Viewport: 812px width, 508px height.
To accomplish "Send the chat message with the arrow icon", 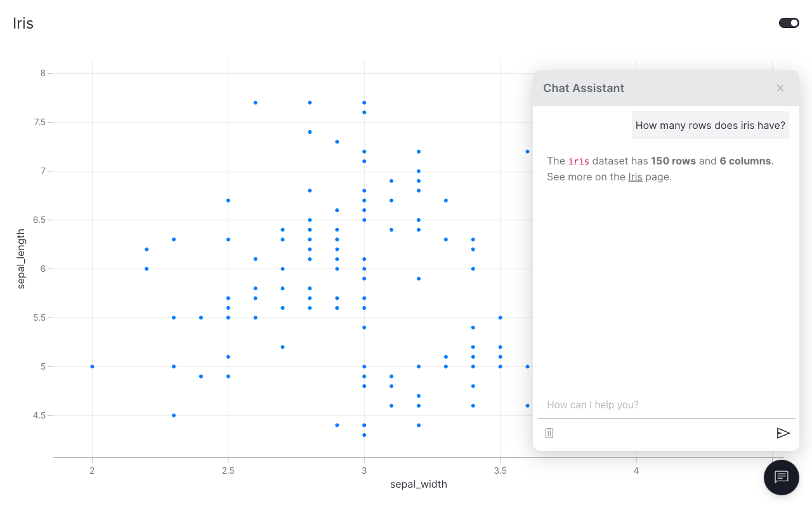I will click(x=783, y=433).
